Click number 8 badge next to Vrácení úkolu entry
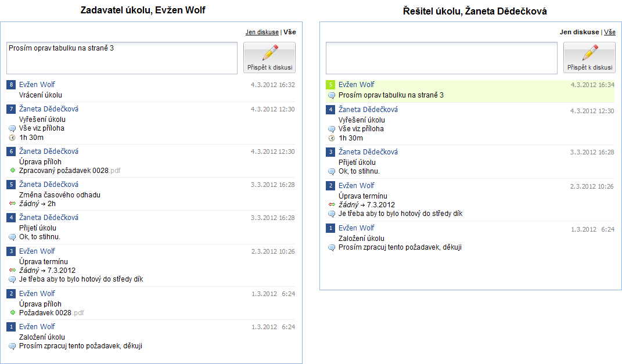The width and height of the screenshot is (622, 364). (x=11, y=85)
